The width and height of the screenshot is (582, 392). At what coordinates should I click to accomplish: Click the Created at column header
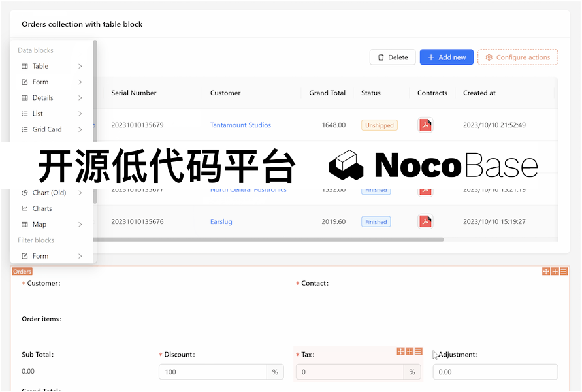coord(479,93)
